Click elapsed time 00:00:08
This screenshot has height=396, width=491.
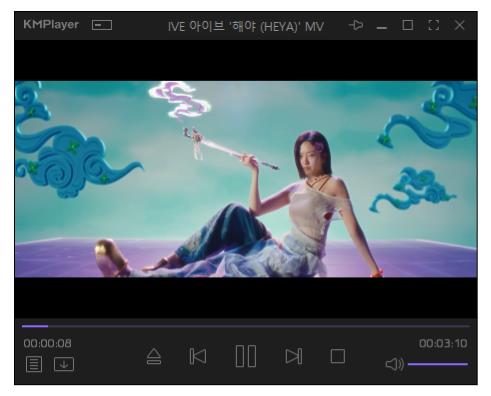tap(47, 343)
